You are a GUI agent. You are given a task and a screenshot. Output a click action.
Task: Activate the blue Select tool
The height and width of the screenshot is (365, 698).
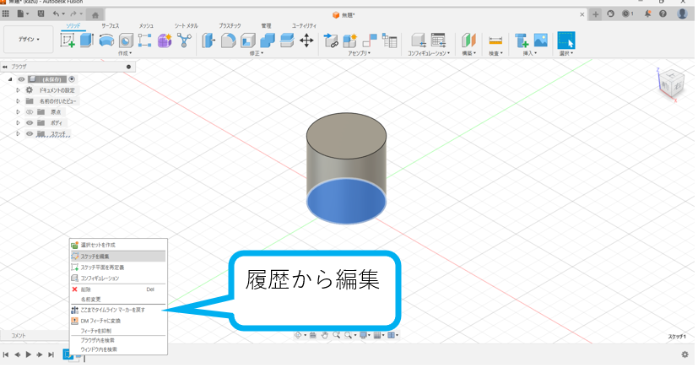tap(566, 41)
